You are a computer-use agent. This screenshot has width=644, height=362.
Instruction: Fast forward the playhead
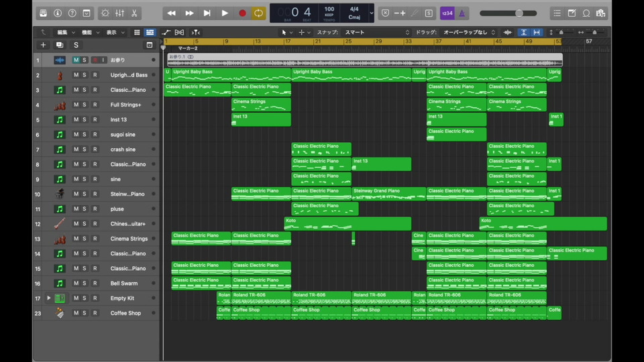click(189, 13)
